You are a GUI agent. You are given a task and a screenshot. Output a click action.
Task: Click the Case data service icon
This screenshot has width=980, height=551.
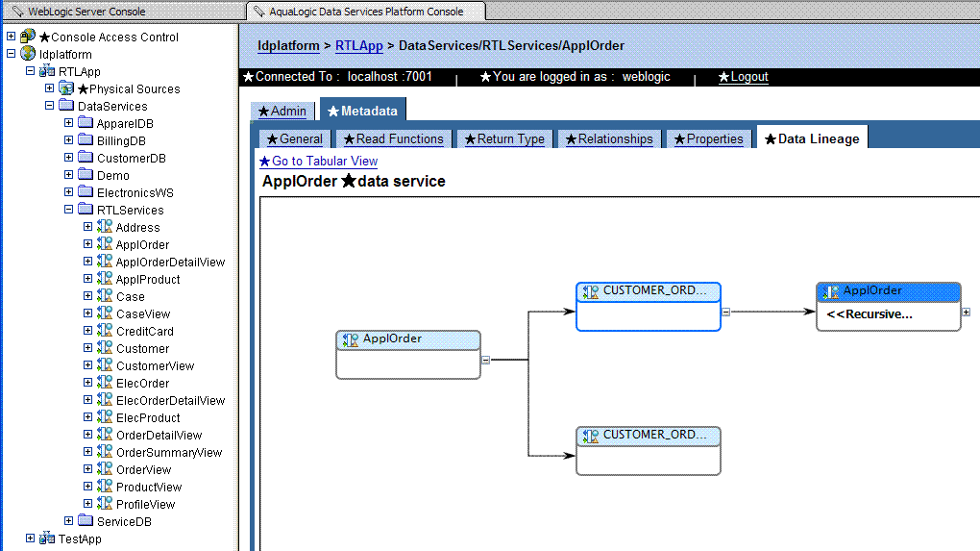pos(105,296)
